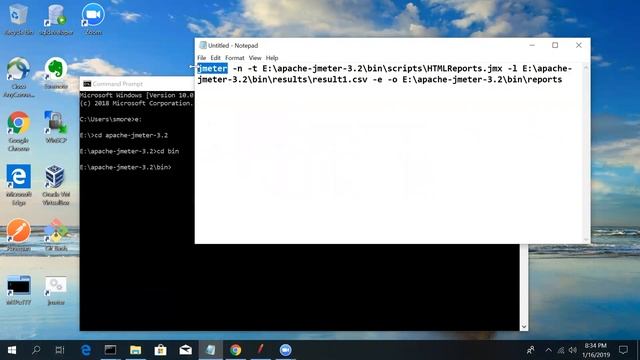Open the Postman desktop shortcut
The image size is (640, 360).
pos(18,234)
